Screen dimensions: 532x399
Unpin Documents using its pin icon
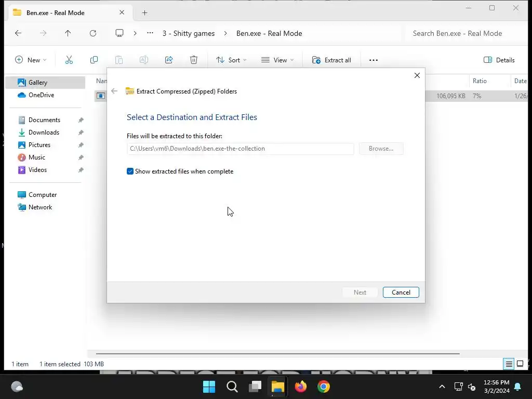[x=81, y=120]
